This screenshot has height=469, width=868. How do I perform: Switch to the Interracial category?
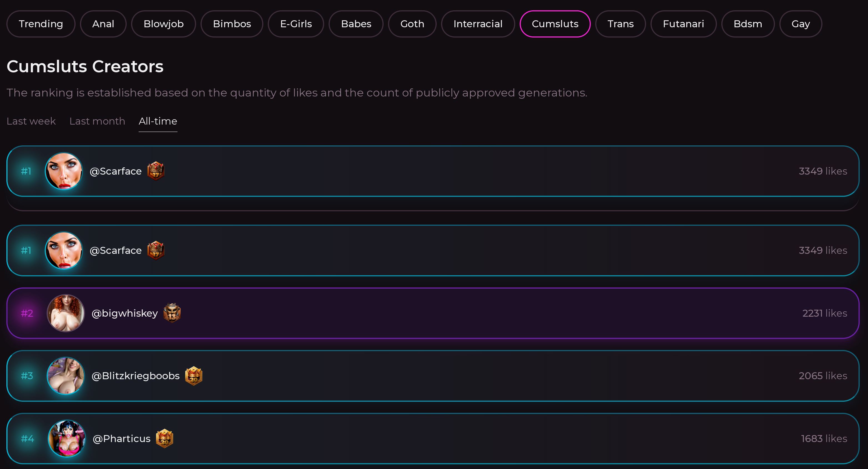[478, 24]
